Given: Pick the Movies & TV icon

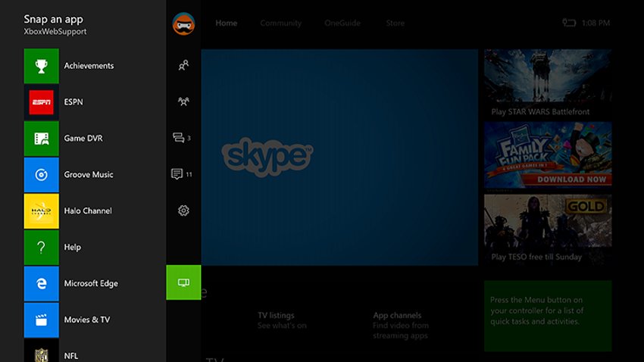Looking at the screenshot, I should pos(41,320).
